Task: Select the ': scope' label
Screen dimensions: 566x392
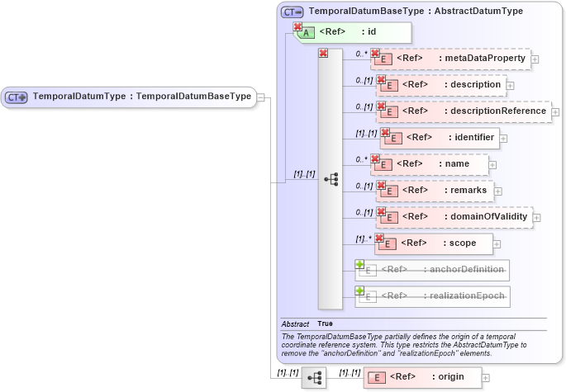Action: pos(459,243)
